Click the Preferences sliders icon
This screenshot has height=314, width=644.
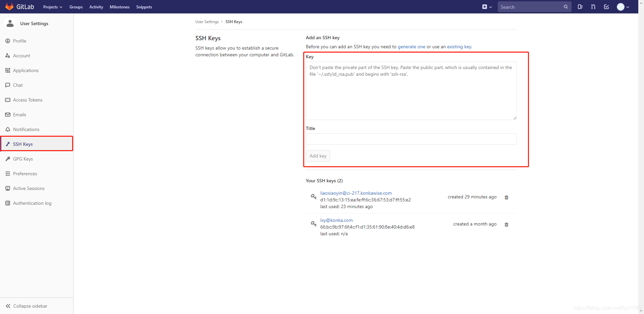(x=8, y=174)
